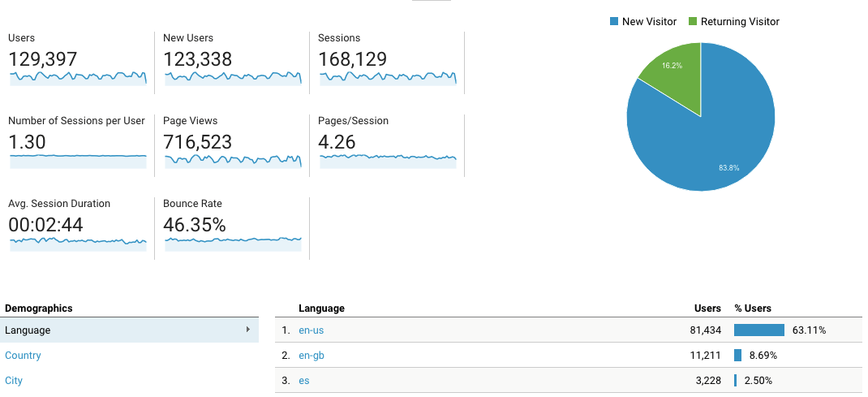This screenshot has width=868, height=397.
Task: Click the Number of Sessions per User sparkline
Action: click(78, 161)
